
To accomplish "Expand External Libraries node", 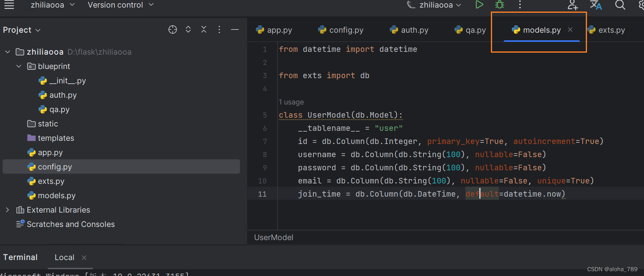I will 8,210.
